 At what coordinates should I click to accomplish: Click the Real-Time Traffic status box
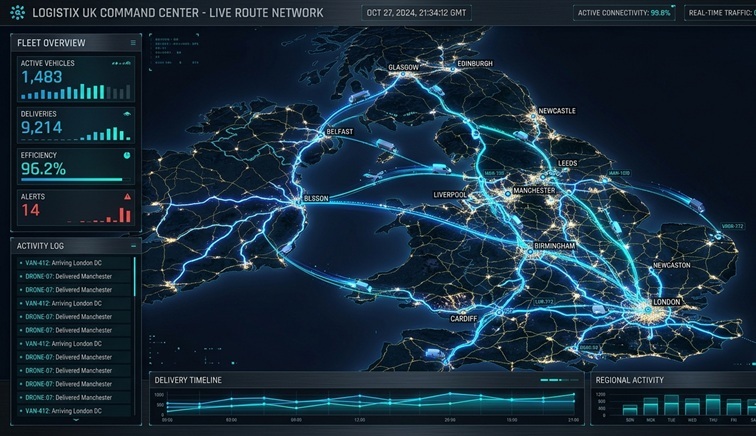tap(720, 13)
